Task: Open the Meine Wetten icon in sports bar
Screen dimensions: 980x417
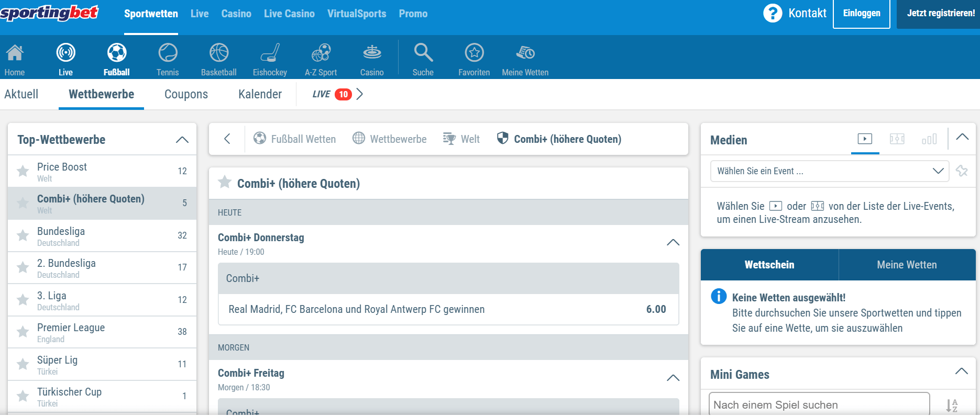Action: pos(525,52)
